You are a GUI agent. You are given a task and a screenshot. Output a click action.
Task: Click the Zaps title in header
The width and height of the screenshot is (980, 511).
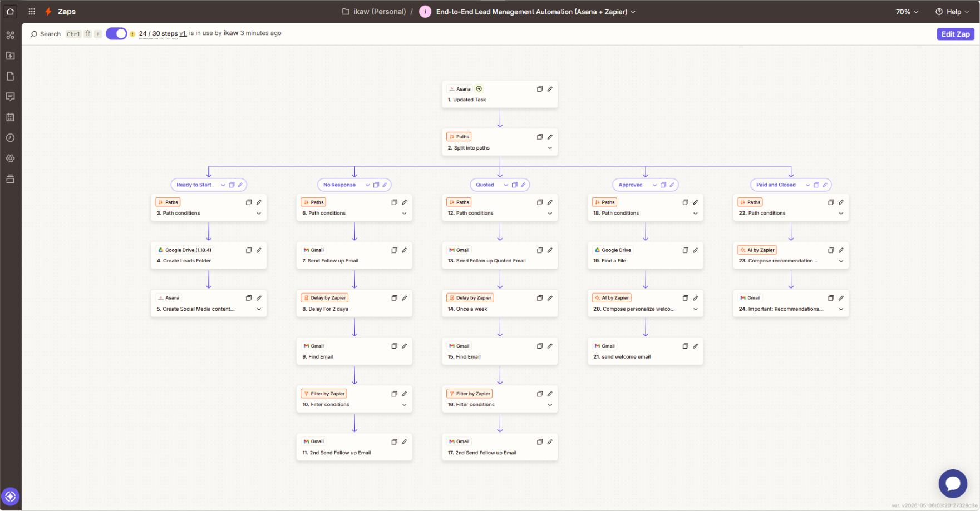67,12
